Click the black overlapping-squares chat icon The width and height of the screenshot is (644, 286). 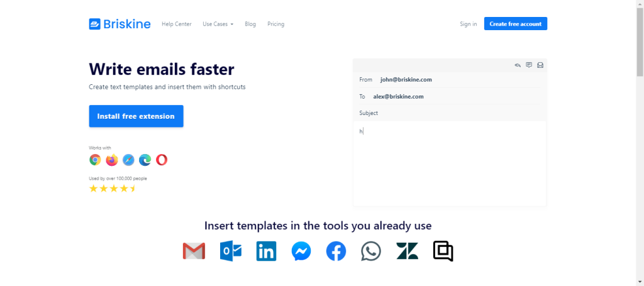click(x=443, y=251)
